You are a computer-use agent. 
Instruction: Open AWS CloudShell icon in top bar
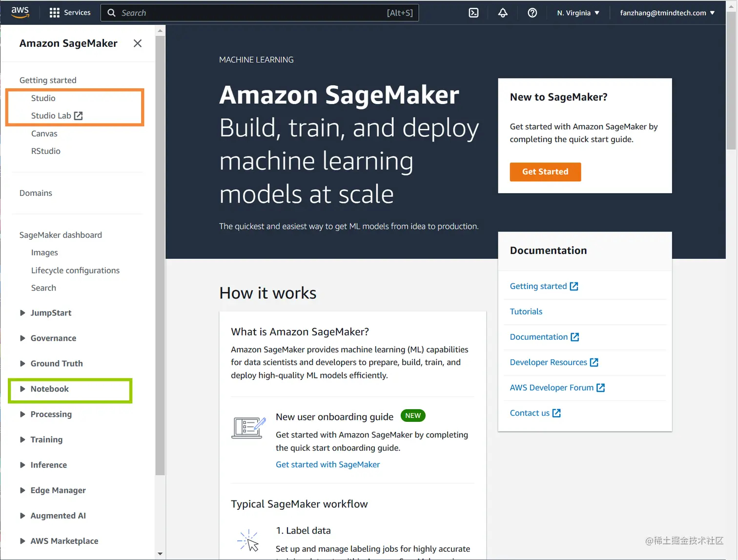[473, 13]
